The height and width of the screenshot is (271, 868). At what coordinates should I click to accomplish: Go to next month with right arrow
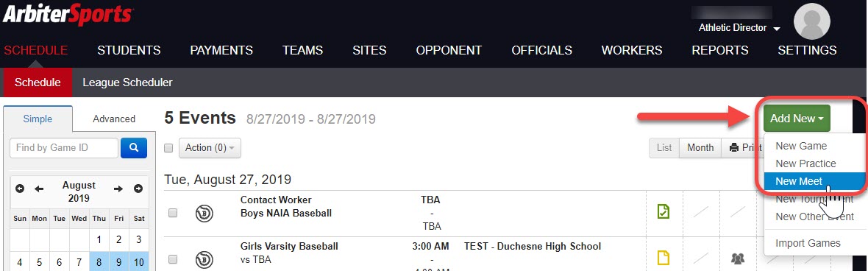[x=118, y=189]
